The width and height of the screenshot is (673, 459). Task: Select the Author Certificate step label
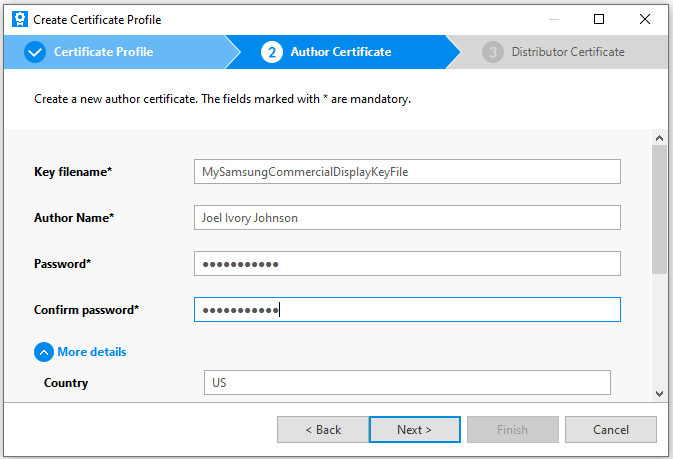point(340,52)
